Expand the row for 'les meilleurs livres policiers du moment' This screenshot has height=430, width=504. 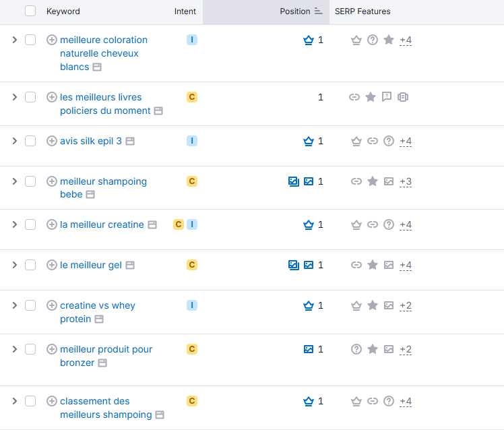coord(14,97)
